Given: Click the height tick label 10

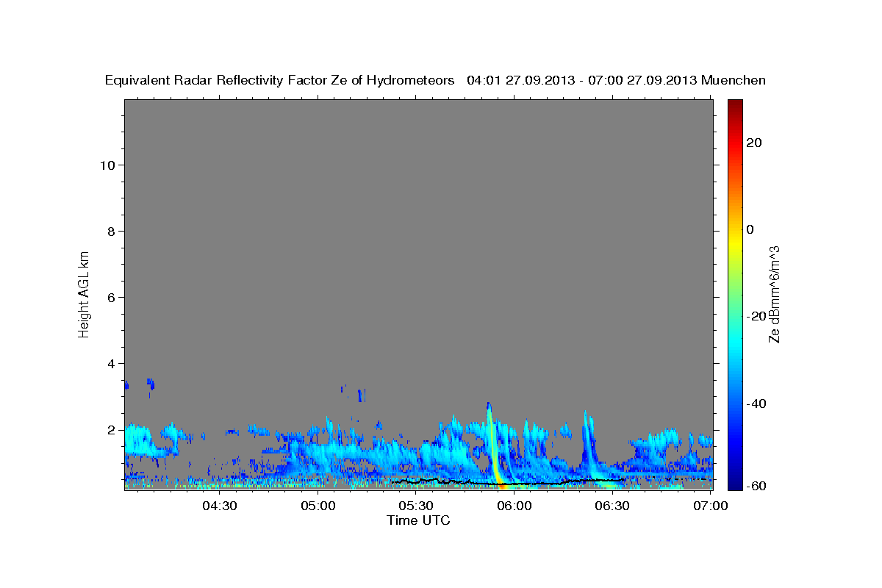Looking at the screenshot, I should (107, 165).
